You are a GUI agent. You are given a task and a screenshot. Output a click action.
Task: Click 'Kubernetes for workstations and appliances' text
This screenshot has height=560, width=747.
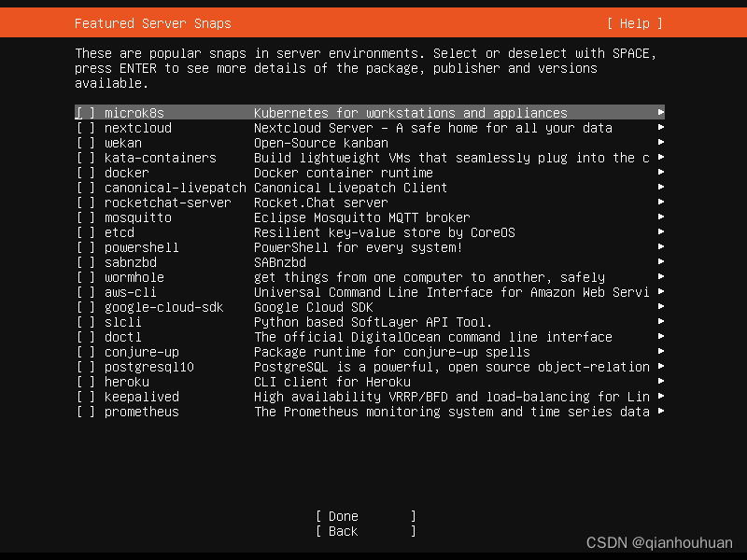[x=411, y=113]
